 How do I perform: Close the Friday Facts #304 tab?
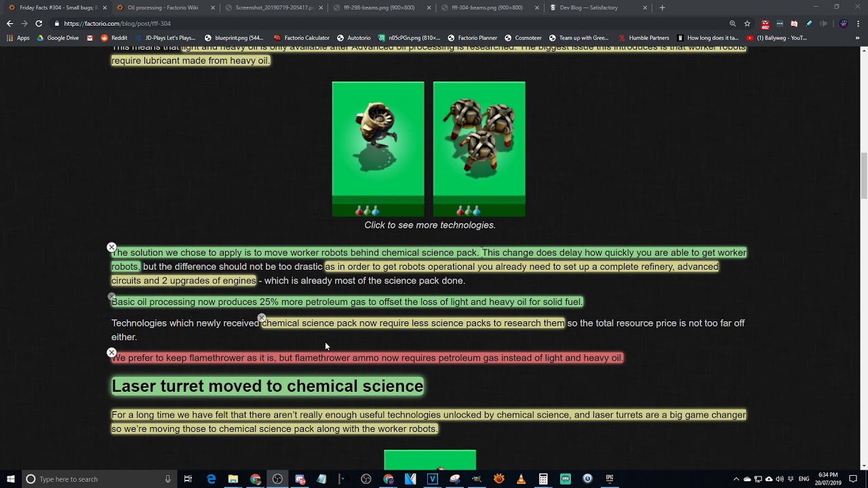(x=104, y=7)
